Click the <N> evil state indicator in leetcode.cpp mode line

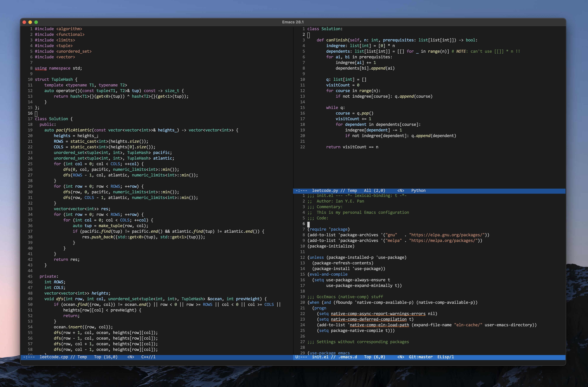[x=131, y=357]
